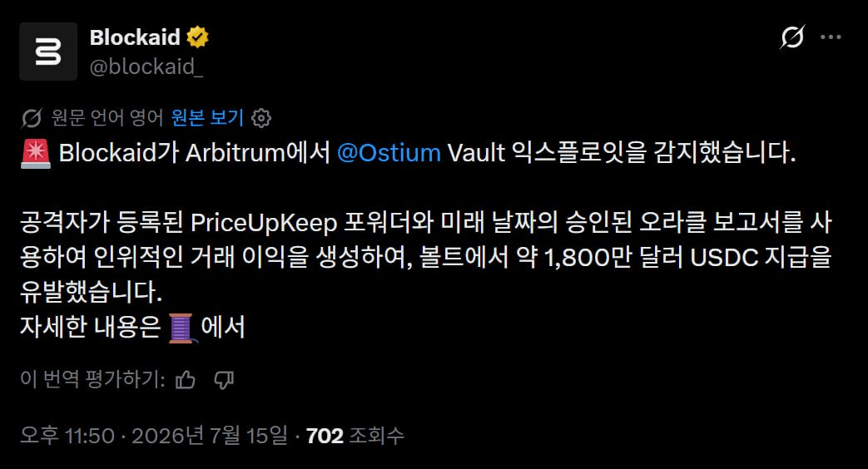Click the 원문 언어 영어 label
Image resolution: width=868 pixels, height=469 pixels.
(x=107, y=117)
